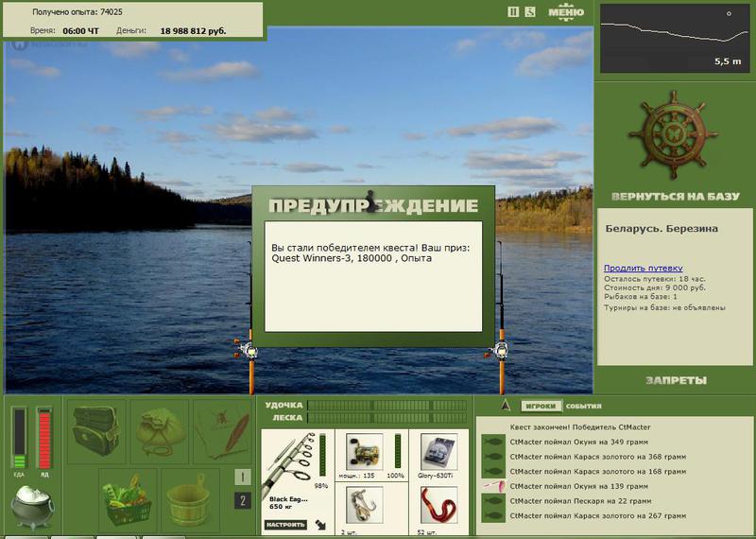Click the time value 06:00 ЧТ
Image resolution: width=756 pixels, height=539 pixels.
tap(80, 31)
